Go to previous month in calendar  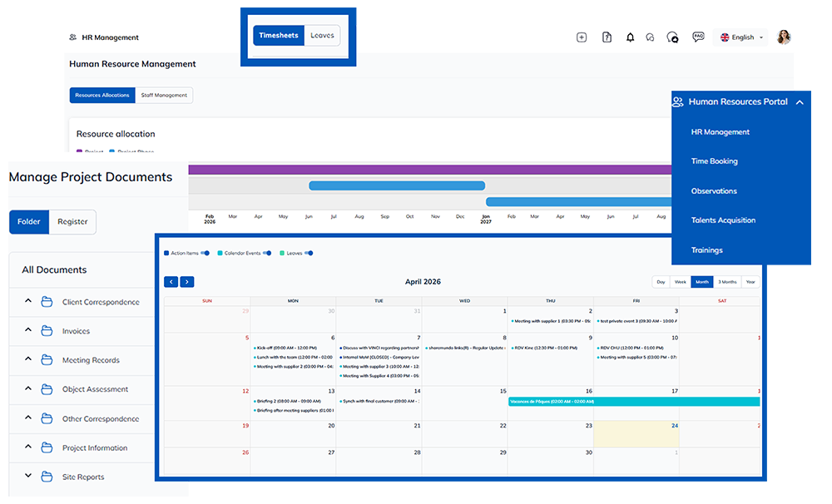pos(171,282)
